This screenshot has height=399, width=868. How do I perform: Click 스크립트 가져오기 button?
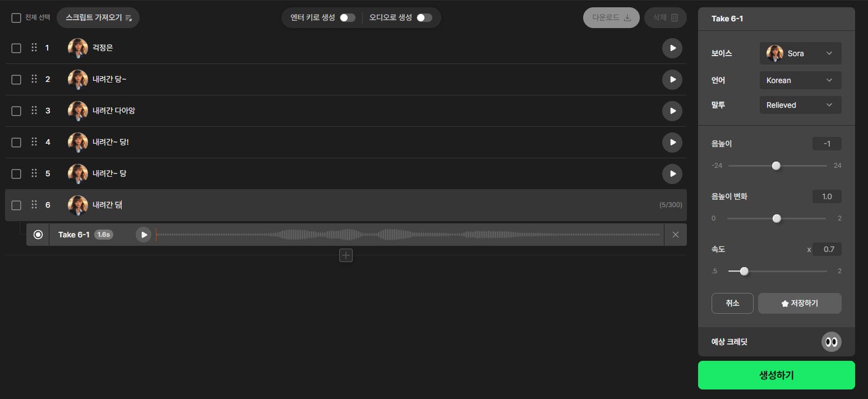point(98,17)
